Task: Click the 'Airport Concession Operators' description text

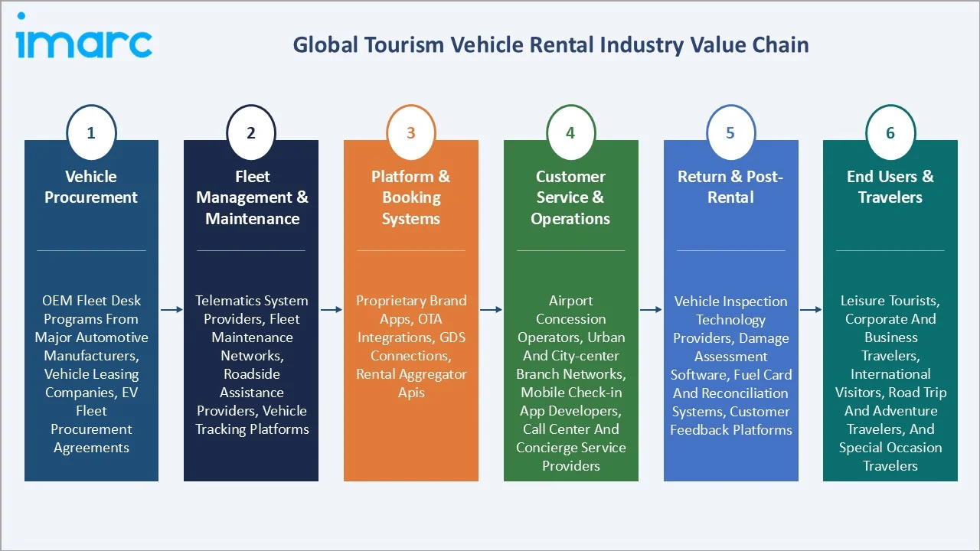Action: pos(571,383)
